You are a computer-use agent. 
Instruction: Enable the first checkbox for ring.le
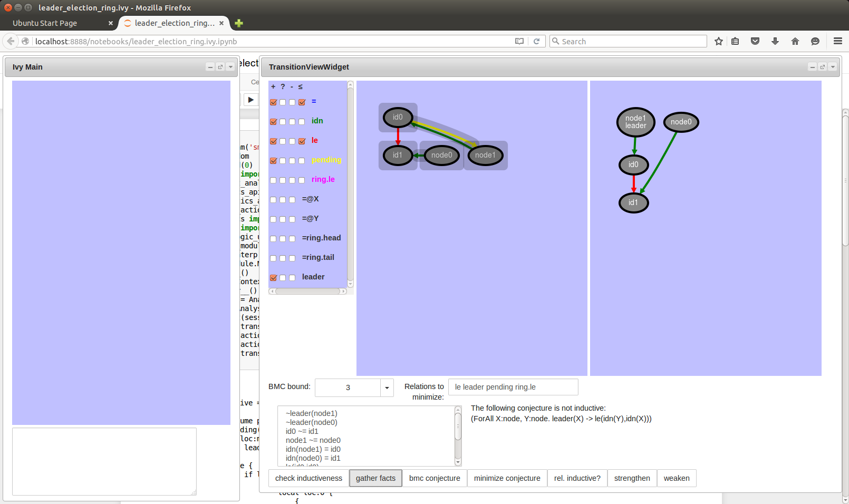(273, 180)
